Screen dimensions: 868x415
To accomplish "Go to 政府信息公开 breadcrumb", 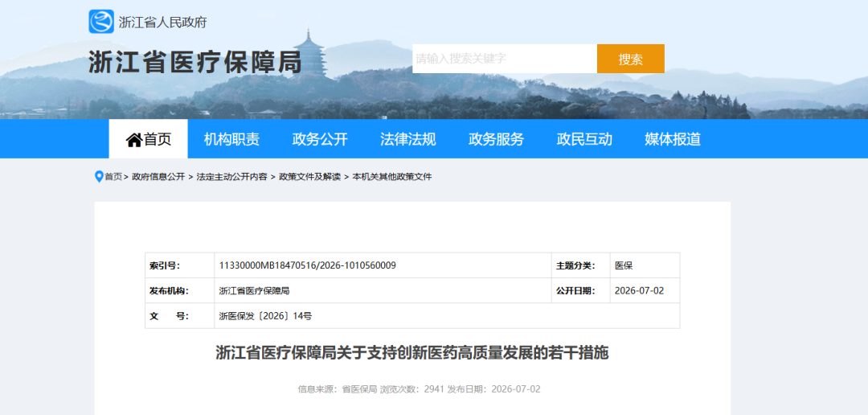I will 158,177.
